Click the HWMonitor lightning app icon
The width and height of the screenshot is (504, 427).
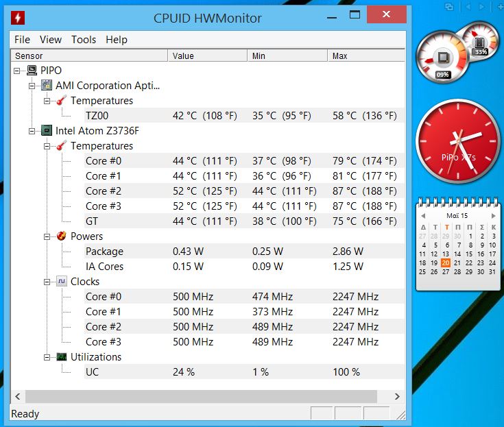(x=18, y=18)
